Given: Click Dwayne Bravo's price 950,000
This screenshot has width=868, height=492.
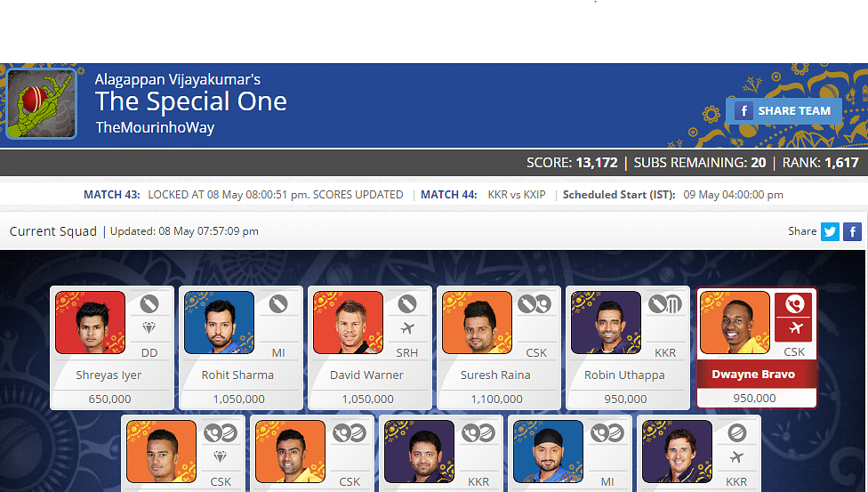Looking at the screenshot, I should tap(754, 399).
